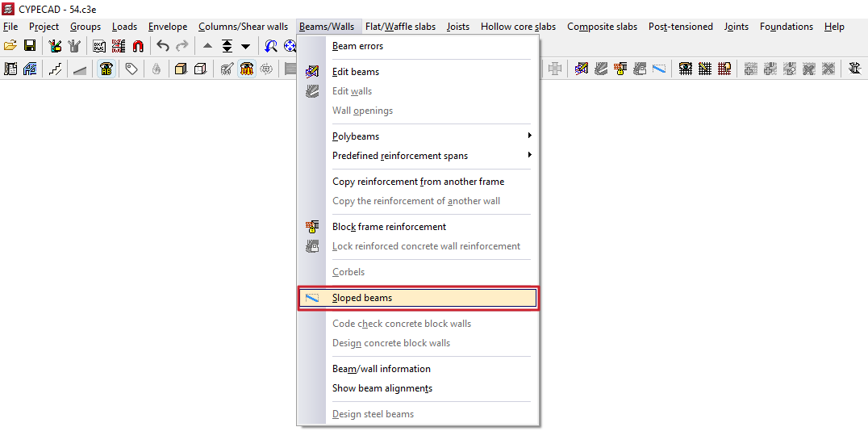Click the Edit beams pencil toolbar icon
Image resolution: width=868 pixels, height=448 pixels.
tap(582, 69)
